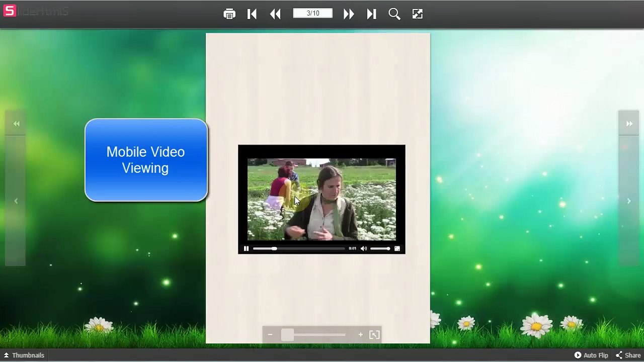644x362 pixels.
Task: Adjust the video volume slider
Action: coord(380,248)
